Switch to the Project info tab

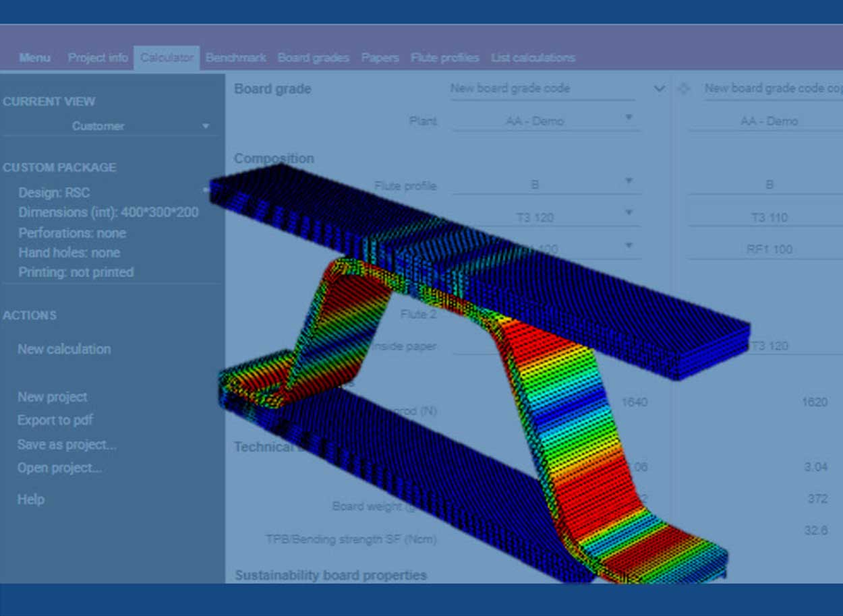pyautogui.click(x=98, y=58)
